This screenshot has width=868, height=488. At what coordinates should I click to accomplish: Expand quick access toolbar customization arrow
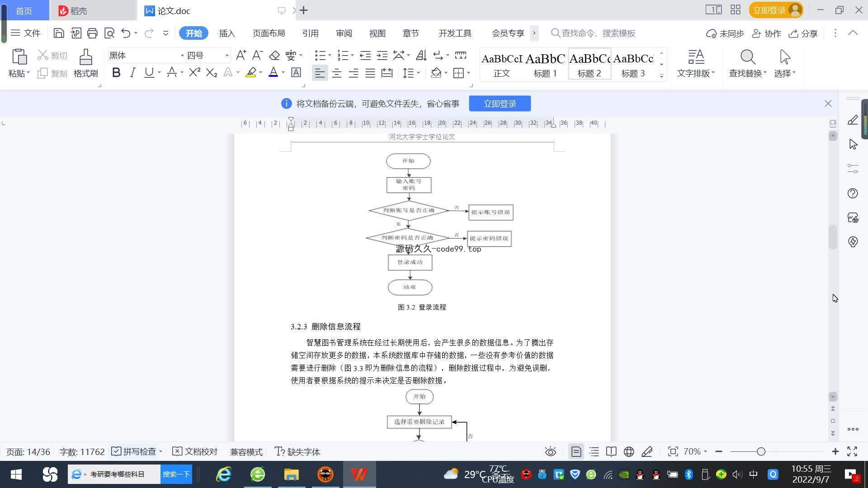pos(165,33)
